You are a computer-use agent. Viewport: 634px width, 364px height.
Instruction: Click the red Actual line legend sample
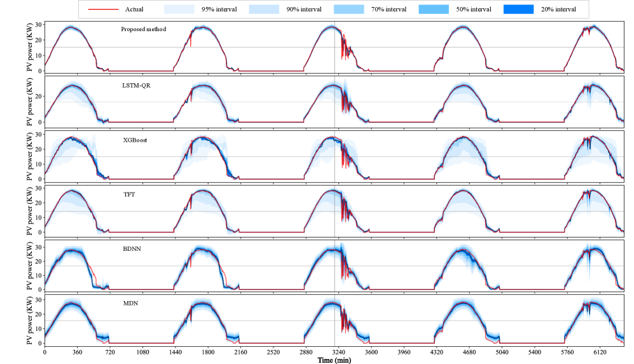[102, 10]
